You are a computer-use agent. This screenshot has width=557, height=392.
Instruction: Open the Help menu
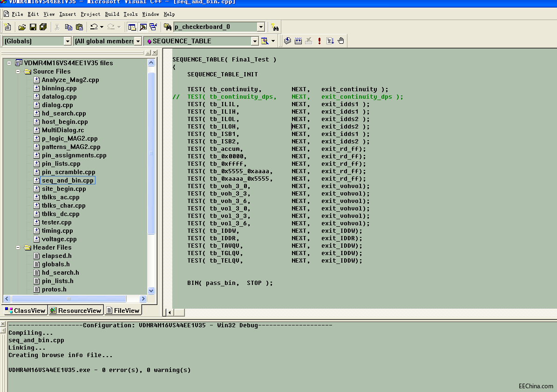click(169, 14)
